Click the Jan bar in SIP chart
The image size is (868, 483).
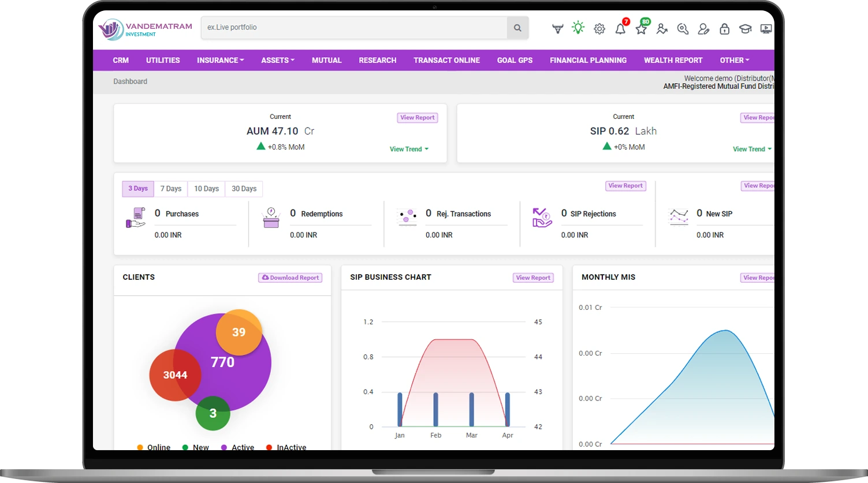(400, 410)
